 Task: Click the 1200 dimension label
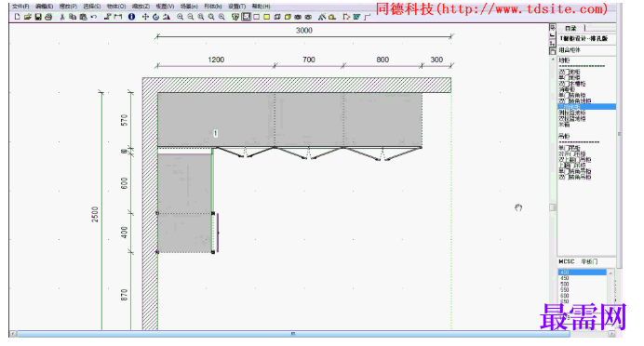click(x=216, y=60)
